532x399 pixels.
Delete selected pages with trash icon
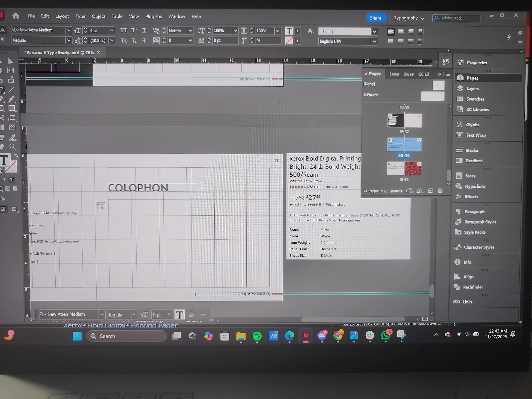(440, 190)
